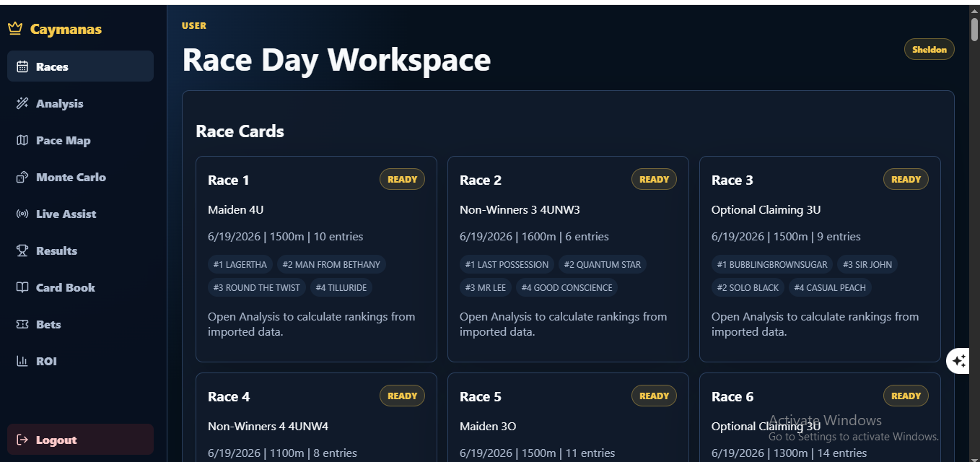Click the #3 SIR JOHN chip
980x462 pixels.
(x=867, y=264)
